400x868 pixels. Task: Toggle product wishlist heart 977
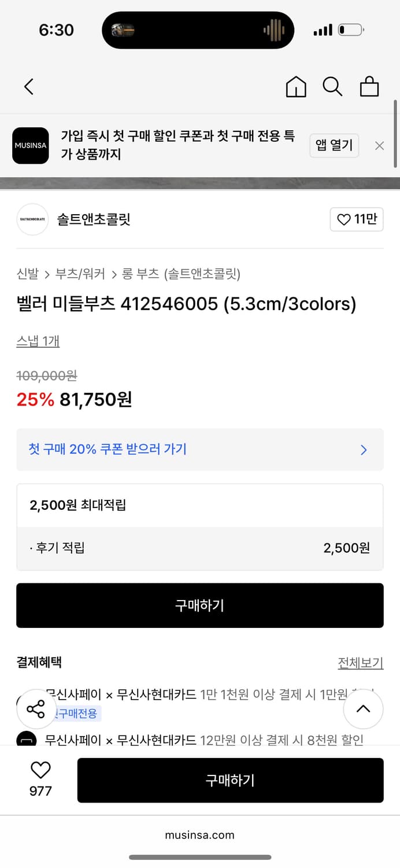point(40,771)
